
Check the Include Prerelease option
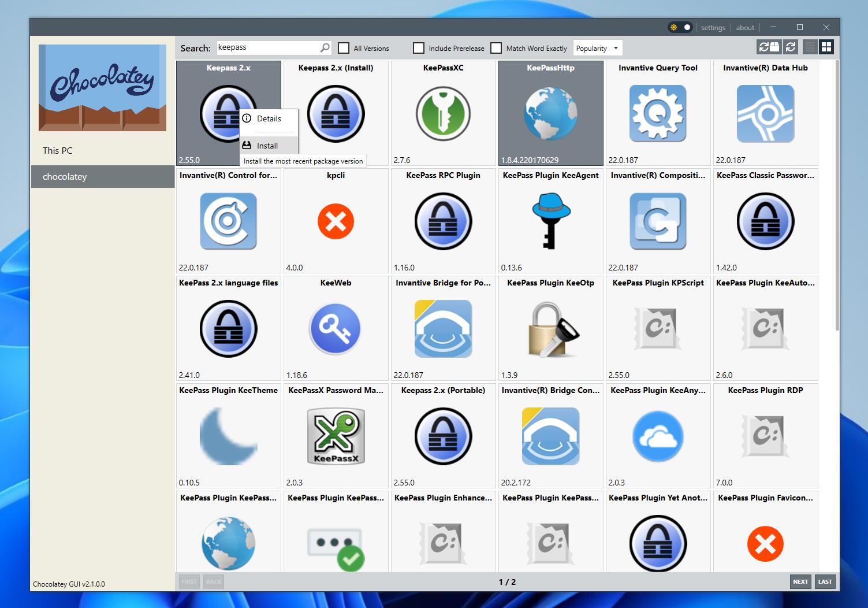(x=419, y=48)
